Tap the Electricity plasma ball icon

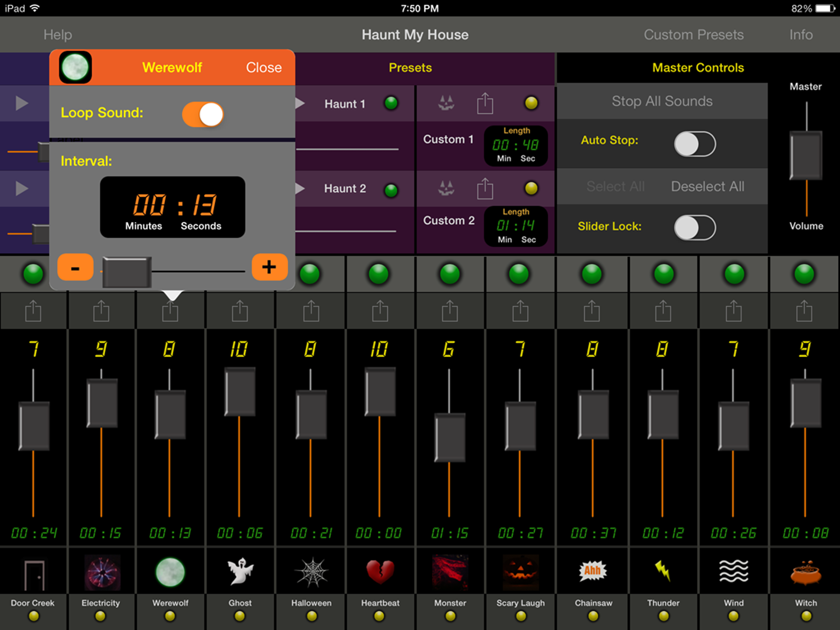pos(102,572)
